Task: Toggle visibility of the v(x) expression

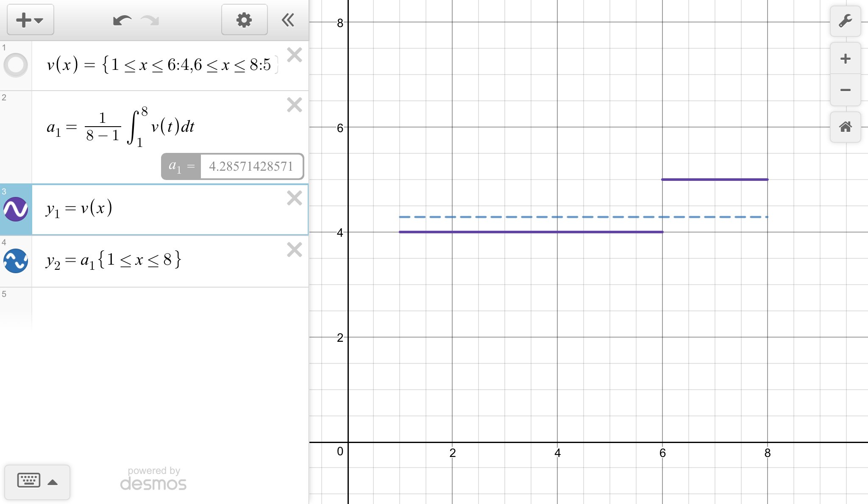Action: click(x=16, y=65)
